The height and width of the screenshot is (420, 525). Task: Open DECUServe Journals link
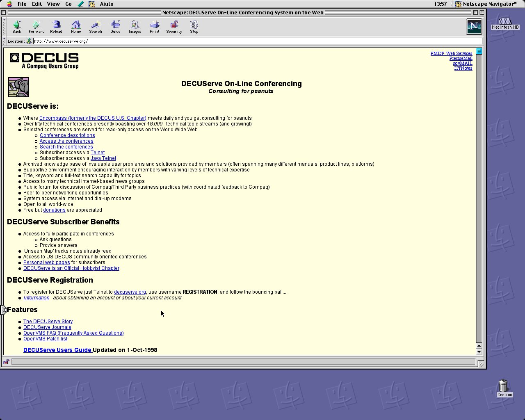pyautogui.click(x=47, y=327)
